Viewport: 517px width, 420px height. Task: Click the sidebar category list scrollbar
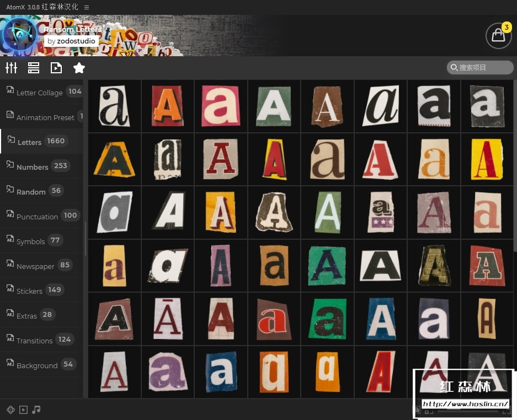pos(86,239)
